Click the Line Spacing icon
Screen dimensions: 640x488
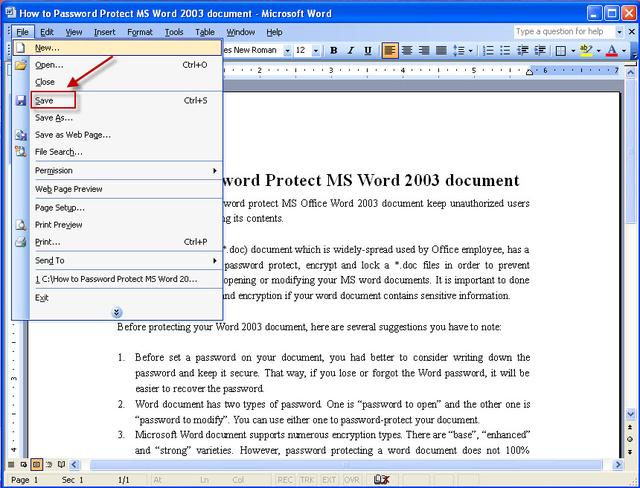click(459, 51)
